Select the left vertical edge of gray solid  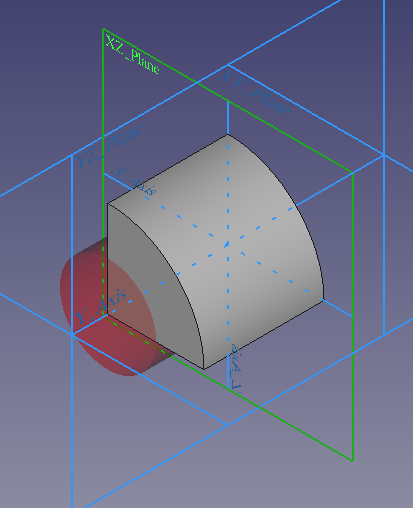(x=107, y=259)
